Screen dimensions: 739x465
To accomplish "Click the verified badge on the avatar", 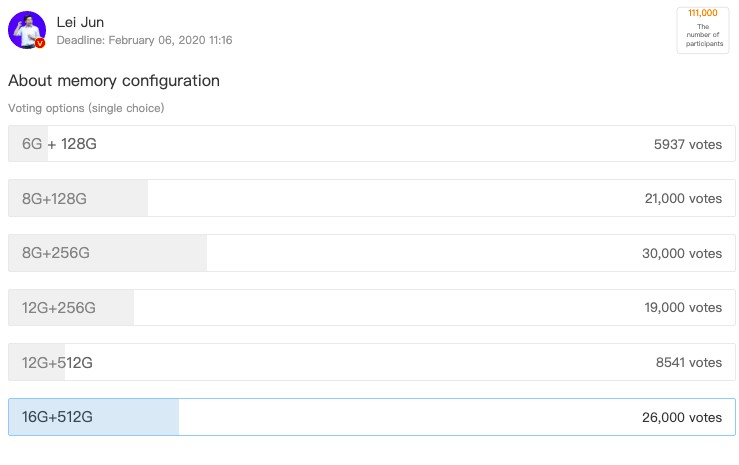I will click(x=41, y=43).
